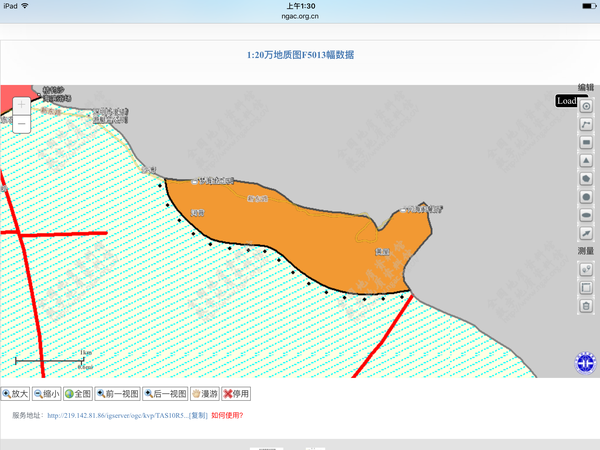This screenshot has width=600, height=450.
Task: Select the draw polyline tool
Action: point(586,124)
